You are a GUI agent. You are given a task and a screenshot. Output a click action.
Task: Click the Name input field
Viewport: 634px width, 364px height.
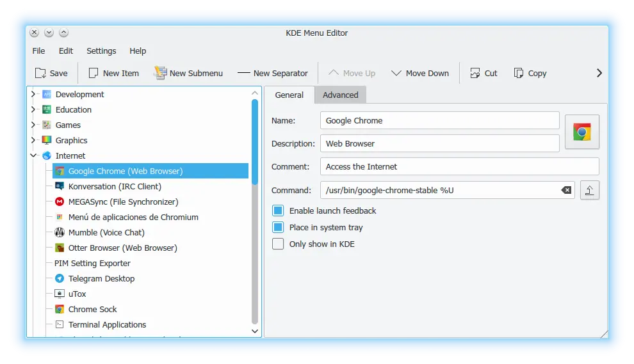point(439,120)
